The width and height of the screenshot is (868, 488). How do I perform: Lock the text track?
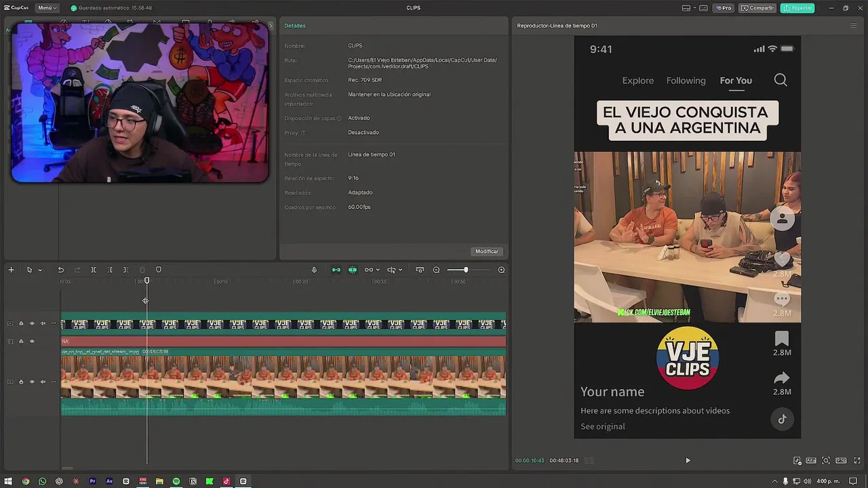(x=21, y=341)
